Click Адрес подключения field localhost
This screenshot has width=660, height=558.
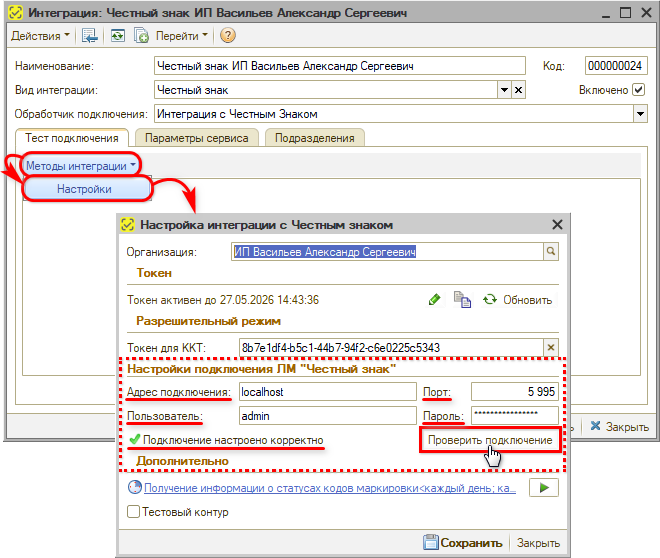[327, 392]
